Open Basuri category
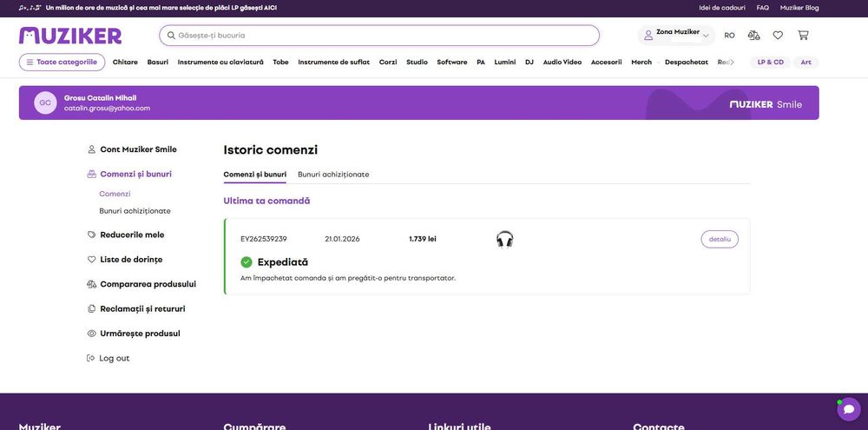The width and height of the screenshot is (868, 430). (158, 62)
